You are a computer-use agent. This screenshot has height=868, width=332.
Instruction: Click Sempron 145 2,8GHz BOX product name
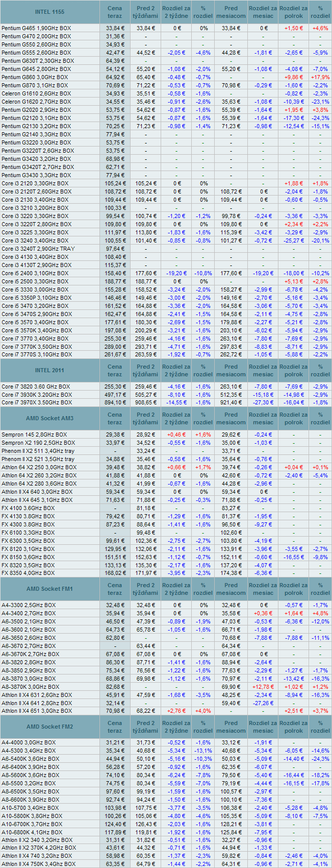(x=34, y=435)
